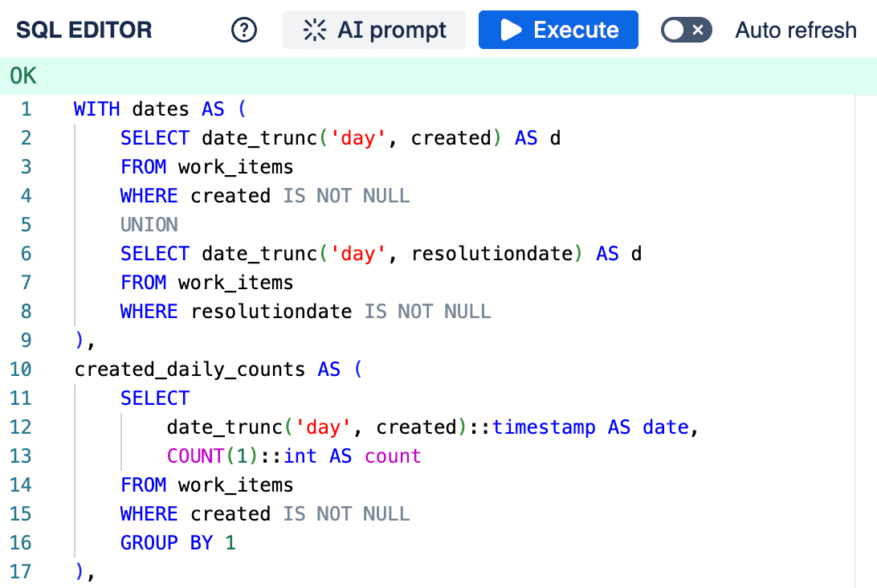Viewport: 877px width, 588px height.
Task: Click 'WHERE resolutiondate IS NOT NULL' line
Action: [305, 311]
